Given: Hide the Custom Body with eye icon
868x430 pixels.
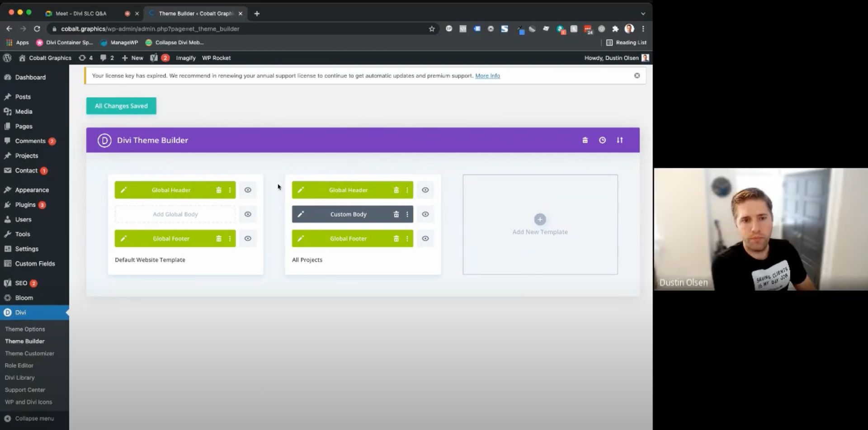Looking at the screenshot, I should (x=425, y=214).
